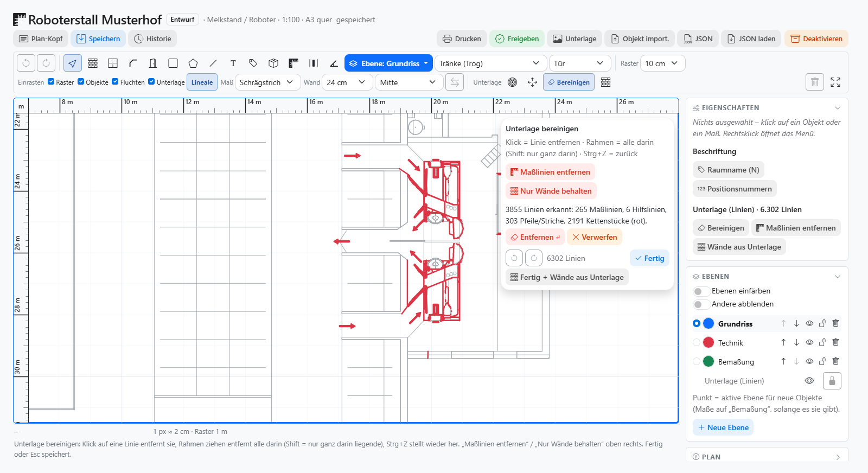Expand the Plan section
The image size is (868, 473).
[838, 457]
